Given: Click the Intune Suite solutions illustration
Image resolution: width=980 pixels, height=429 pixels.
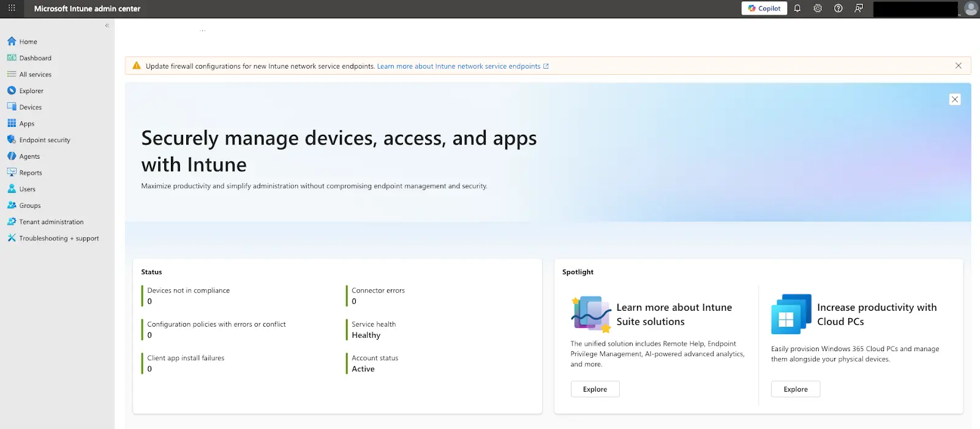Looking at the screenshot, I should point(591,314).
